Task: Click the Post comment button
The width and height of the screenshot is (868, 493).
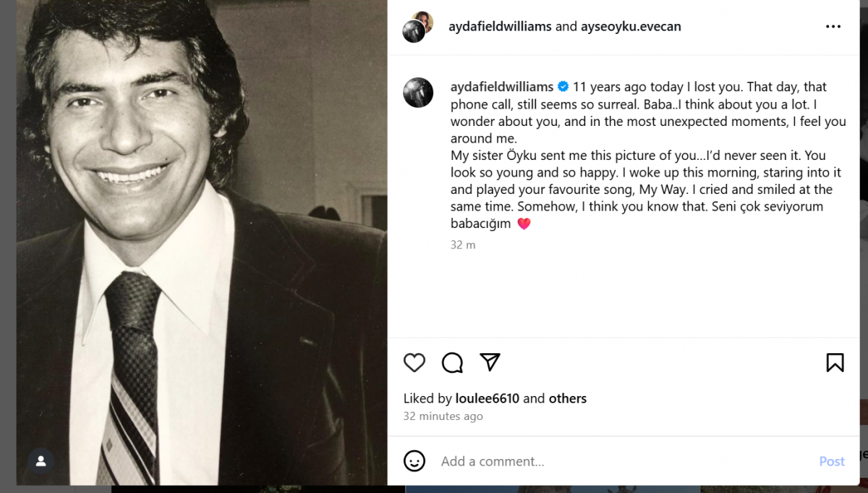Action: click(x=832, y=461)
